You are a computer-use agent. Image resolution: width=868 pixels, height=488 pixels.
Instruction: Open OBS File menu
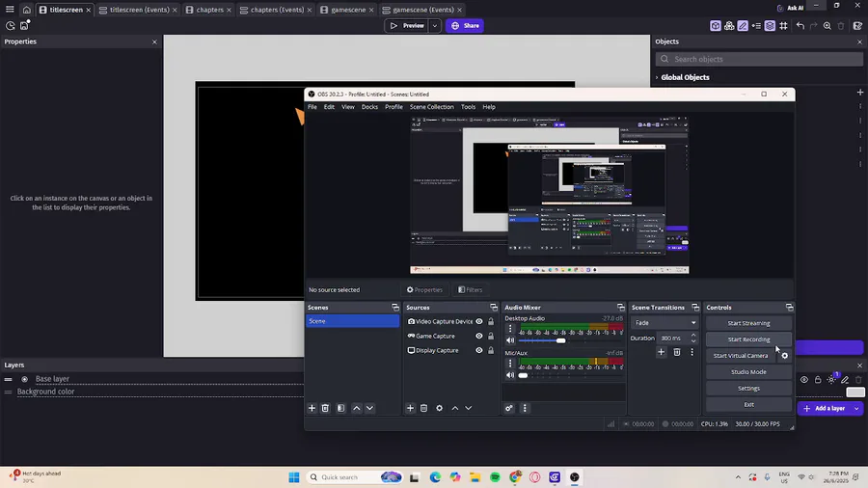(312, 107)
